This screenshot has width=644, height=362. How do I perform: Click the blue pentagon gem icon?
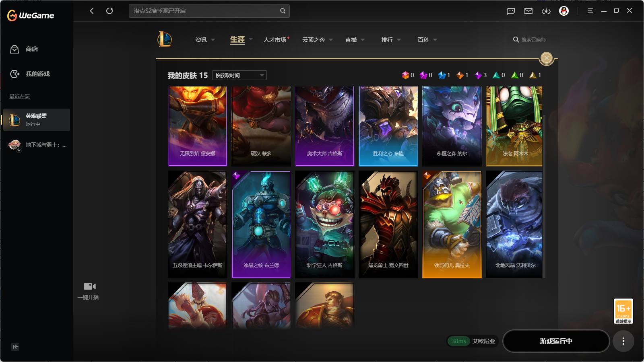(x=442, y=75)
